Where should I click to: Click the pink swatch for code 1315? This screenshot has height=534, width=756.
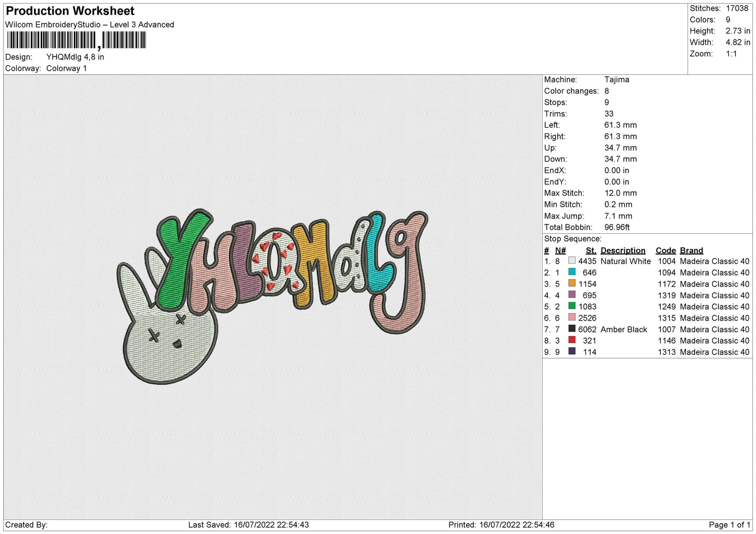[572, 317]
